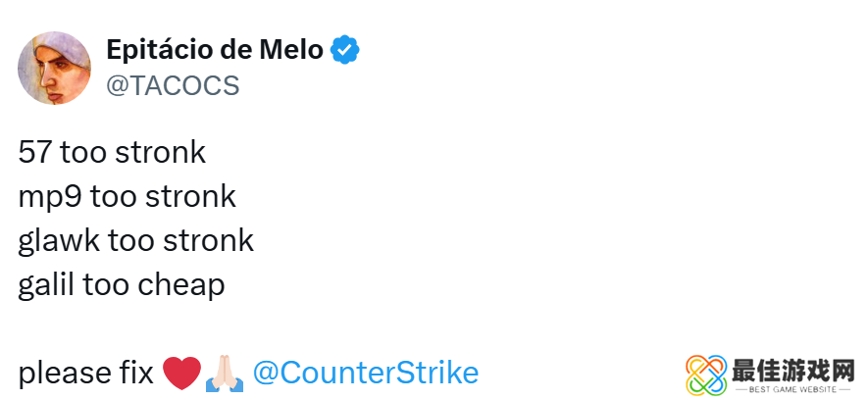The height and width of the screenshot is (400, 868).
Task: Click "stronk" on the 57 line
Action: coord(160,153)
